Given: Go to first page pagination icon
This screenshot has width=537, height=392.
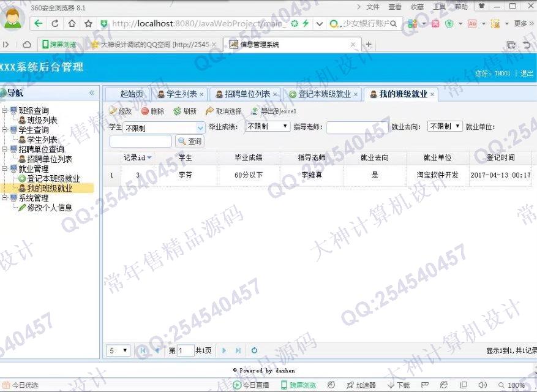Looking at the screenshot, I should [143, 350].
